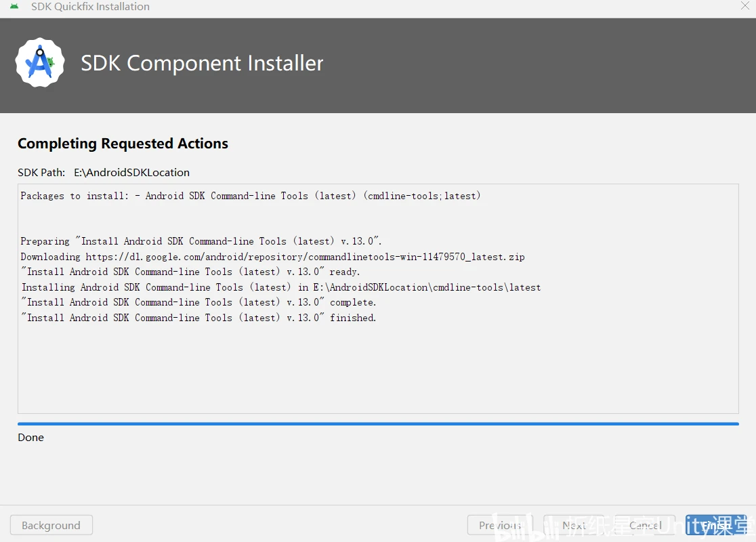The width and height of the screenshot is (756, 542).
Task: Click the Android icon in the title bar
Action: click(14, 7)
